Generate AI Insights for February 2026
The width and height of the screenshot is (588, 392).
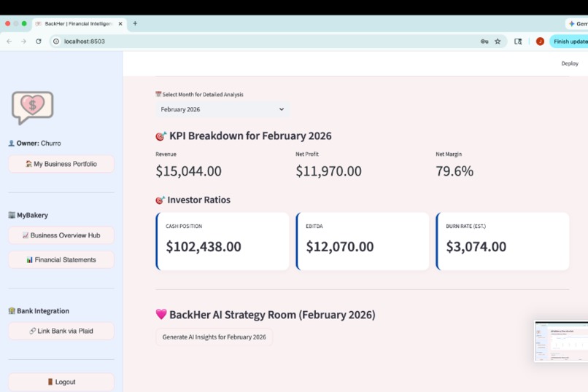[214, 337]
